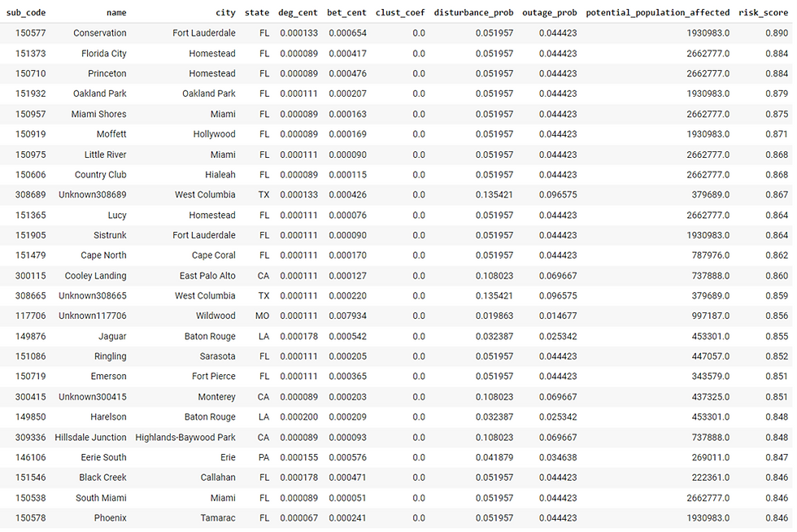Select the Eerie South name cell
The image size is (797, 532).
(104, 457)
